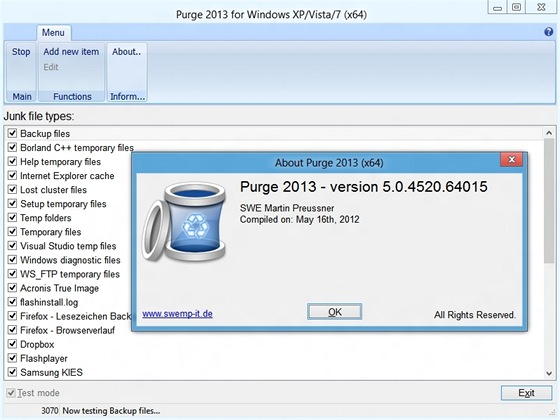Screen dimensions: 560x420
Task: Toggle the Test mode checkbox
Action: point(11,393)
